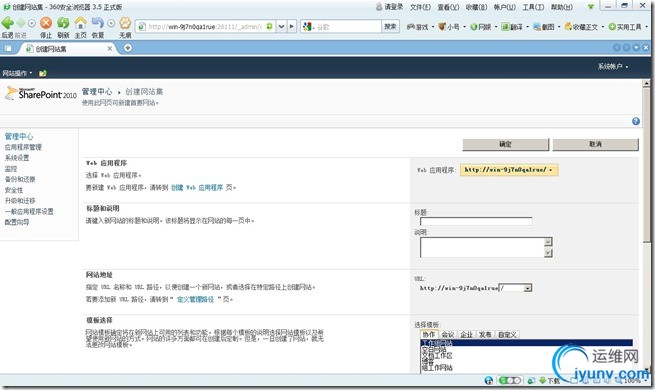Click navigate-up folder icon beside 网站操作
This screenshot has height=390, width=655.
pyautogui.click(x=43, y=73)
